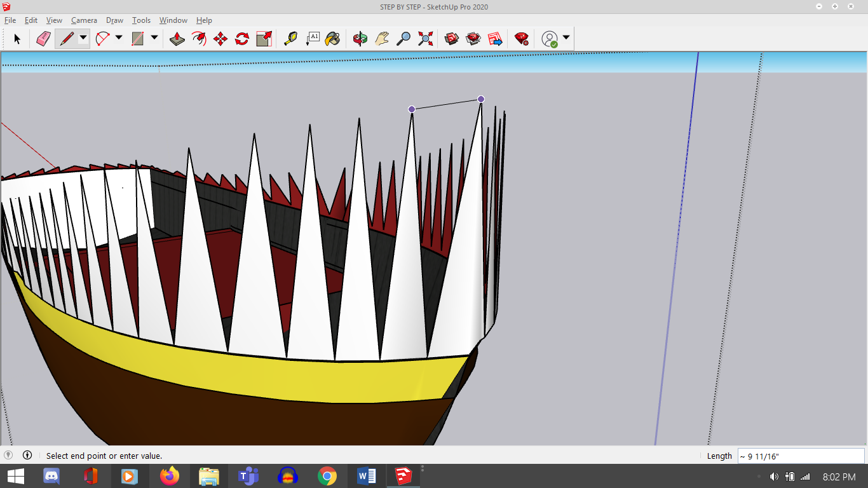Open the Window menu

pos(173,20)
